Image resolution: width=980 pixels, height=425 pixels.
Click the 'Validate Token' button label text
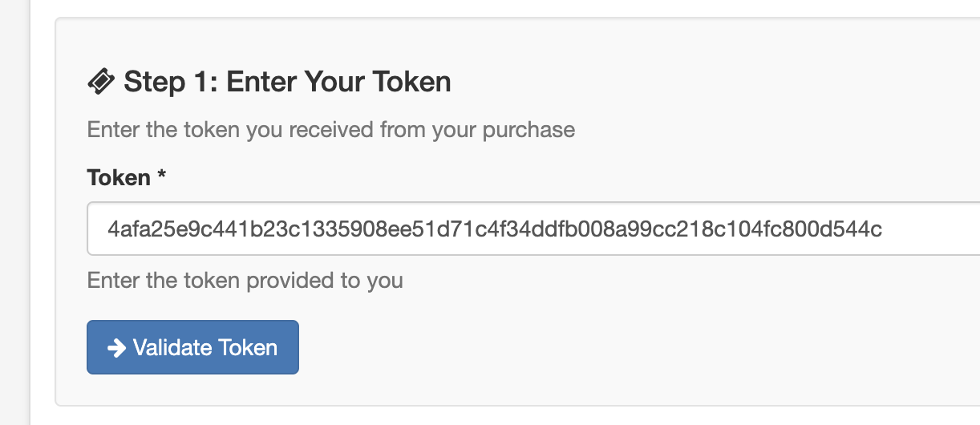pos(205,347)
